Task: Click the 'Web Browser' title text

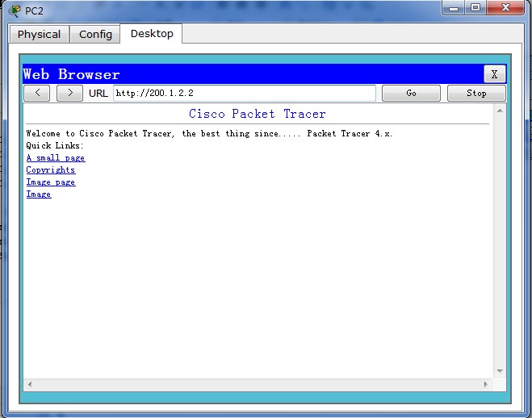Action: 71,74
